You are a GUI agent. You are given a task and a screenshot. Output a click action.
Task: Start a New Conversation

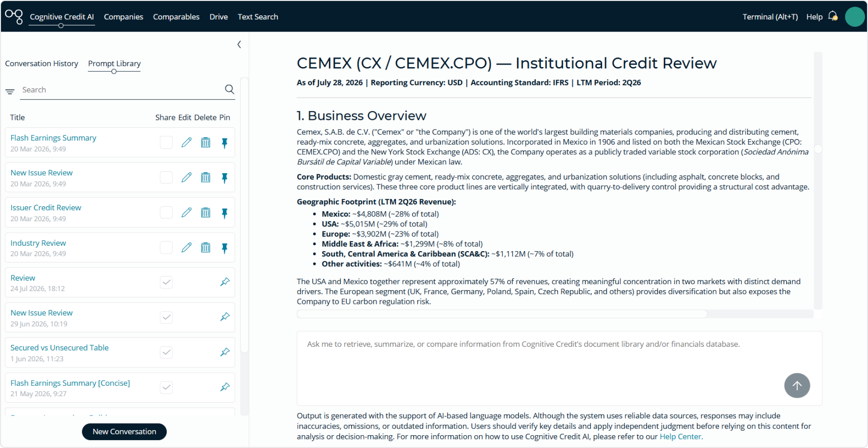point(124,432)
